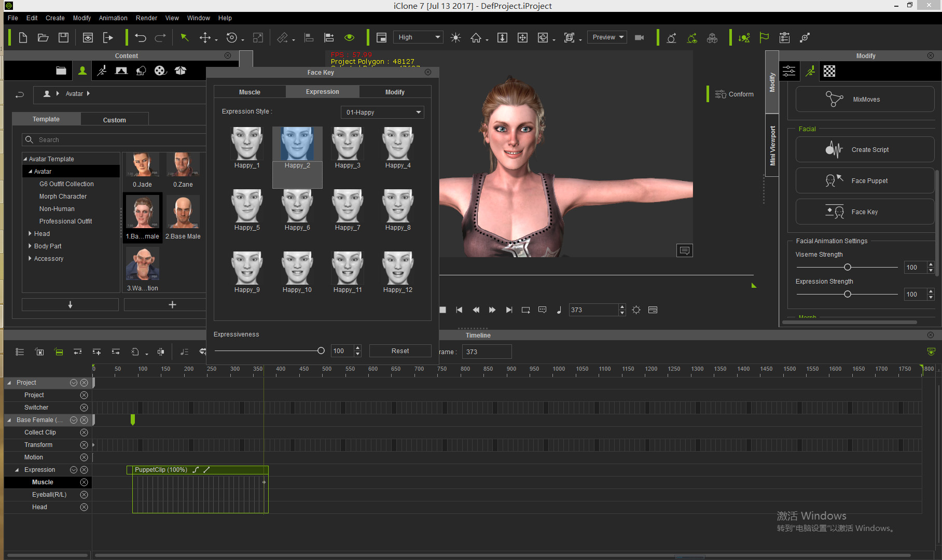Close the Muscle track with X toggle
Image resolution: width=942 pixels, height=560 pixels.
pyautogui.click(x=84, y=482)
